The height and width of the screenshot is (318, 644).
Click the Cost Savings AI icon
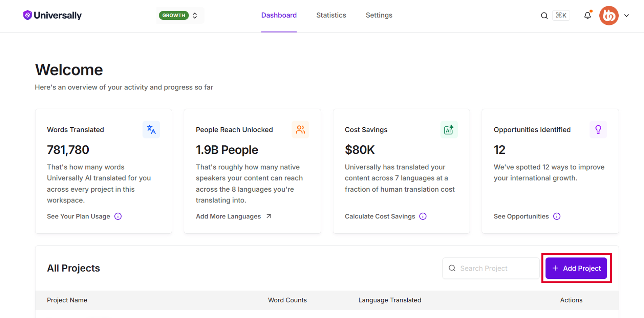coord(449,129)
